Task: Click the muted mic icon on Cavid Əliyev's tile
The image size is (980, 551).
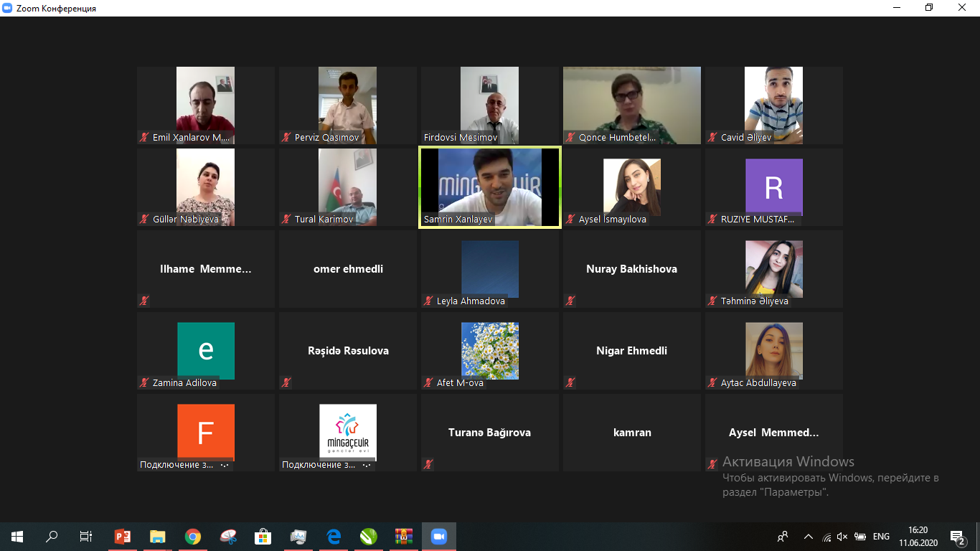Action: pos(712,137)
